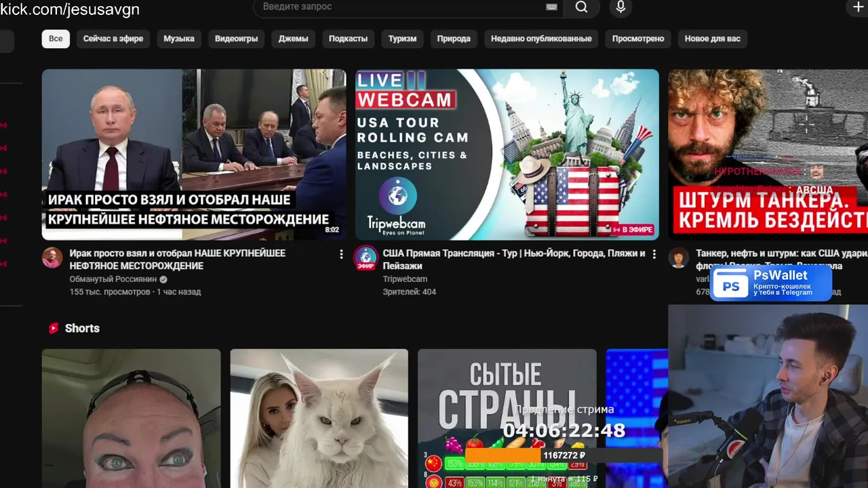Viewport: 868px width, 488px height.
Task: Open the "США Прямая Трансляция" video title
Action: pos(514,260)
